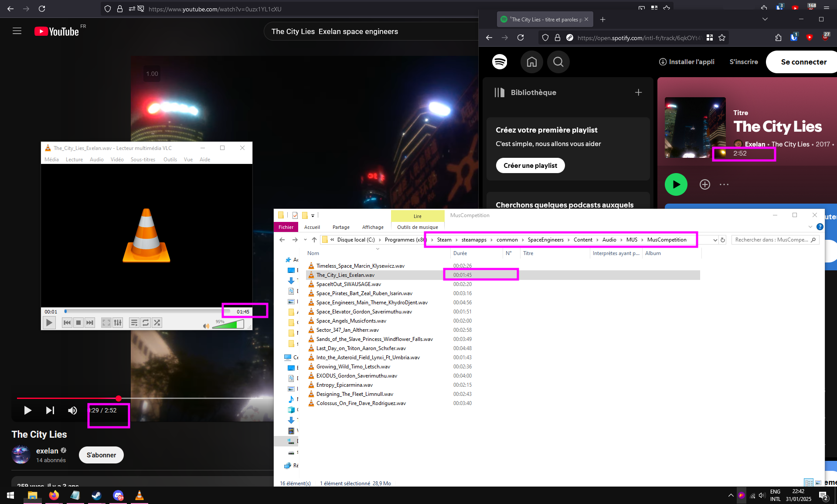Show hidden system tray icons chevron
Image resolution: width=837 pixels, height=504 pixels.
(731, 495)
